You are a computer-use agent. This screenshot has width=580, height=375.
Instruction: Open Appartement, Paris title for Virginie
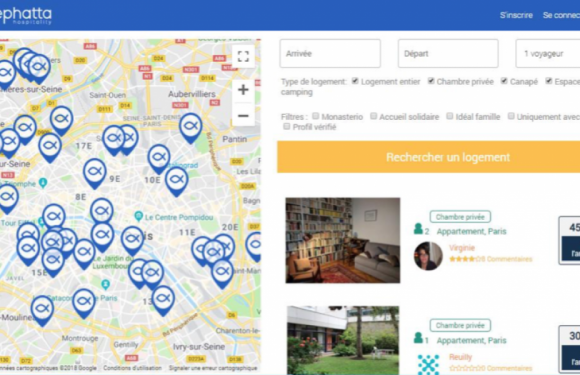[x=471, y=232]
